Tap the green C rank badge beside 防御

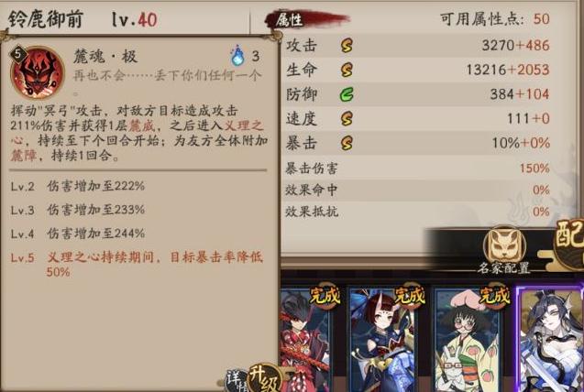347,94
